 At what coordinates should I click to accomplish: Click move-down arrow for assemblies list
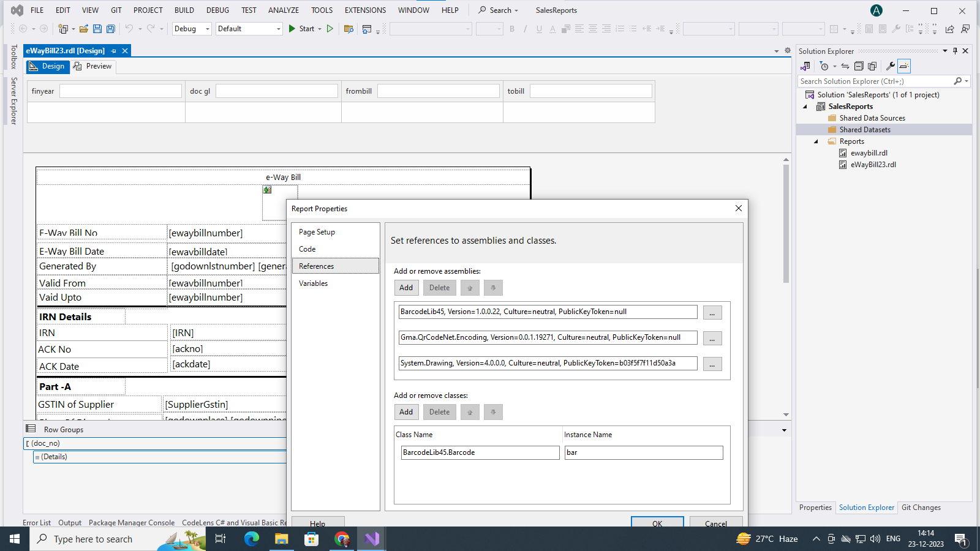(493, 288)
